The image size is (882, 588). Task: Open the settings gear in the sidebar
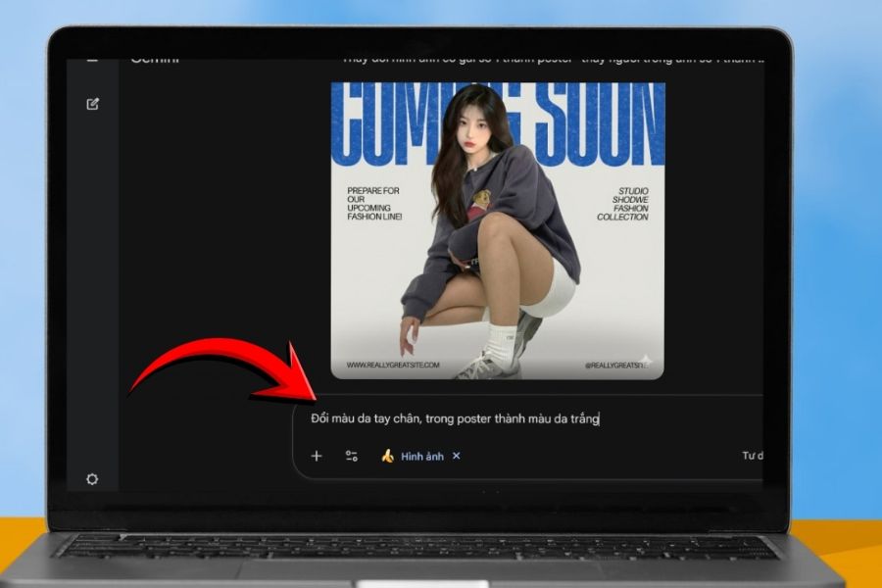pos(92,479)
